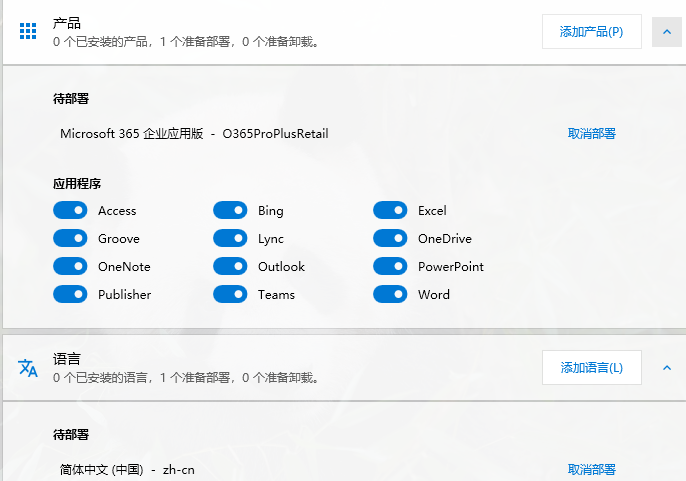686x481 pixels.
Task: Click the 待部署 heading under products
Action: 71,98
